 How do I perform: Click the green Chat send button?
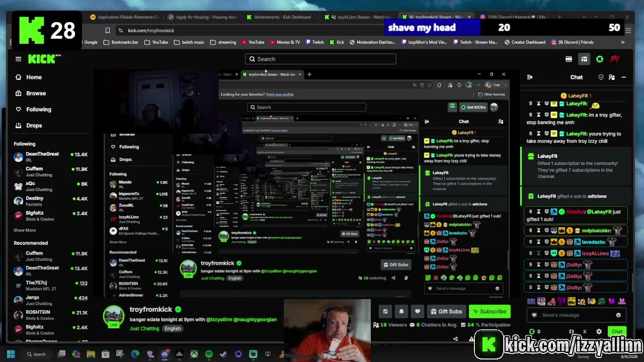pos(617,332)
